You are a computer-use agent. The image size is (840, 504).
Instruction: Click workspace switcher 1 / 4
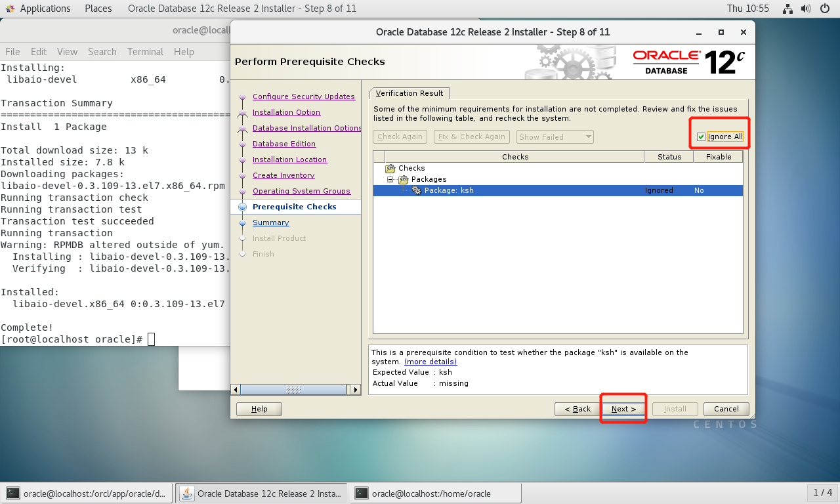pyautogui.click(x=822, y=493)
